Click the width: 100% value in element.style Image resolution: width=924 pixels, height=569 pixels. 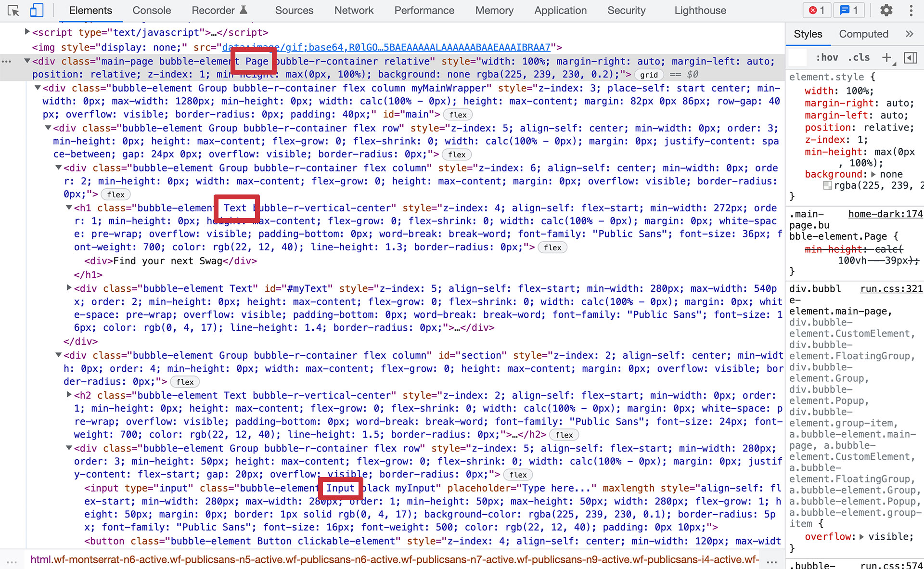pyautogui.click(x=856, y=91)
